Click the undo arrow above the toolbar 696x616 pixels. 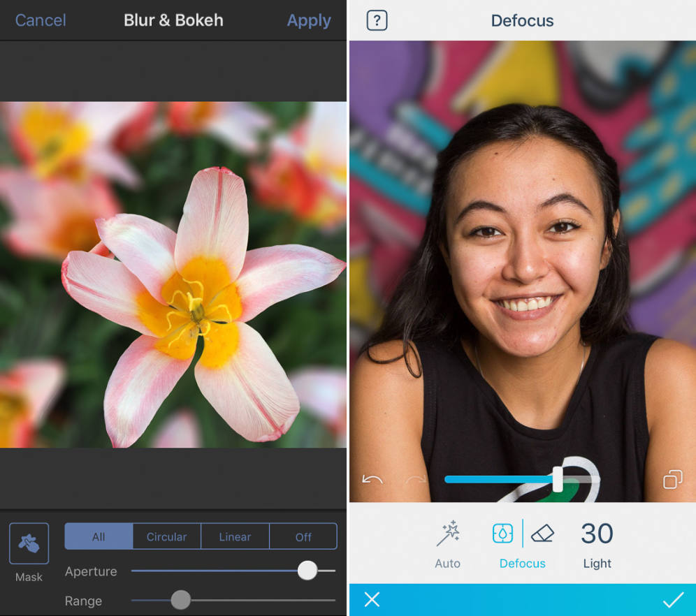pyautogui.click(x=372, y=479)
